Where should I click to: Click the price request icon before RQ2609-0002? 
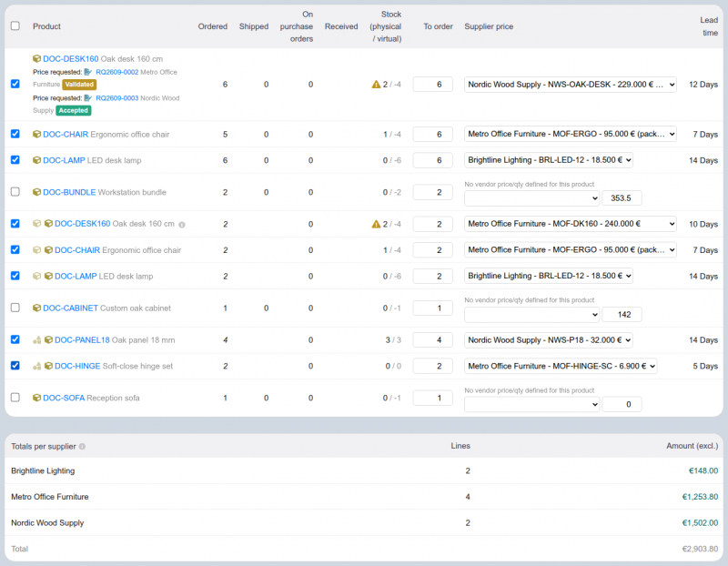[88, 72]
